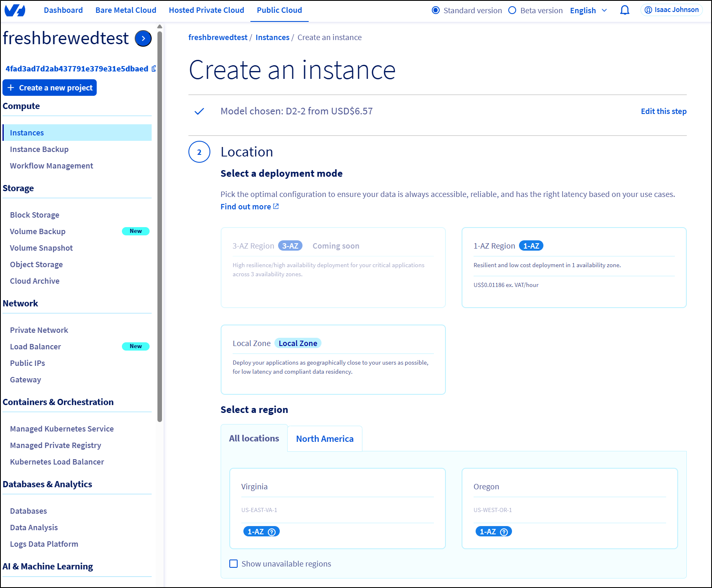Click the Create a new project button

[50, 88]
